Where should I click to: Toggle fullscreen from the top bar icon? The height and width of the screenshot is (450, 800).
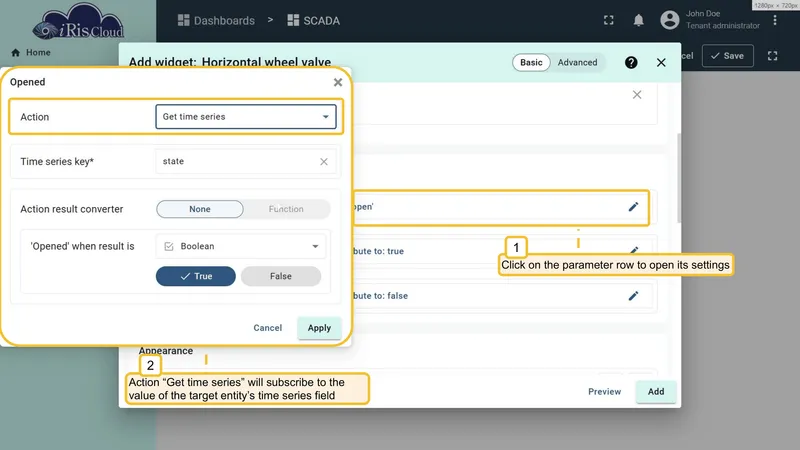tap(609, 20)
